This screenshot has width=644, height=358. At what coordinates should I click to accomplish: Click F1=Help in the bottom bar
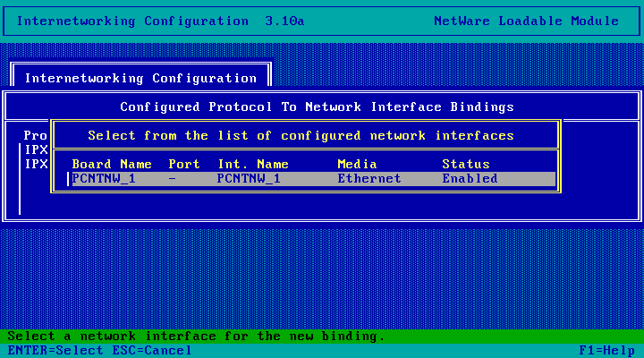pos(607,351)
